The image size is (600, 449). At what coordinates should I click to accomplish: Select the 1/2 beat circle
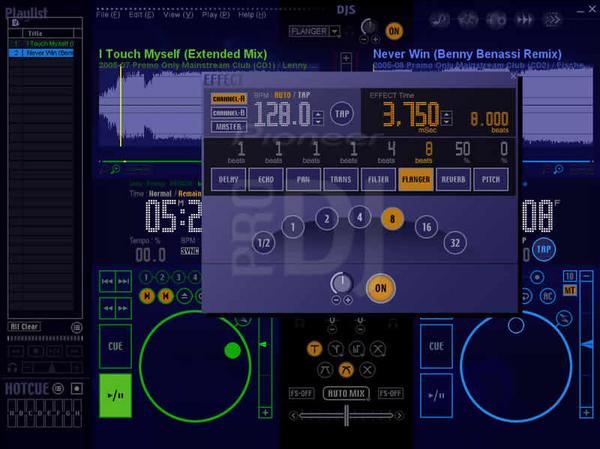264,243
